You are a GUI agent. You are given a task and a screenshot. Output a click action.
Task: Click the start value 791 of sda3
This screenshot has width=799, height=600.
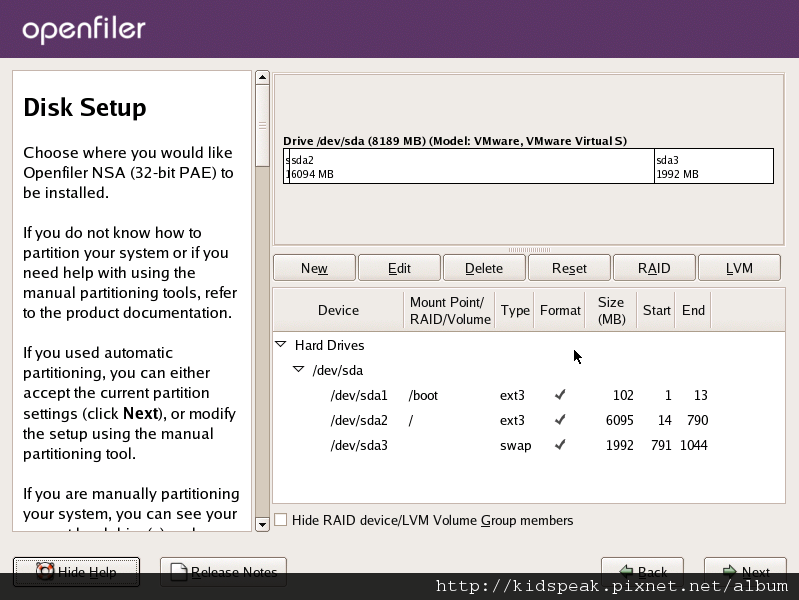661,445
